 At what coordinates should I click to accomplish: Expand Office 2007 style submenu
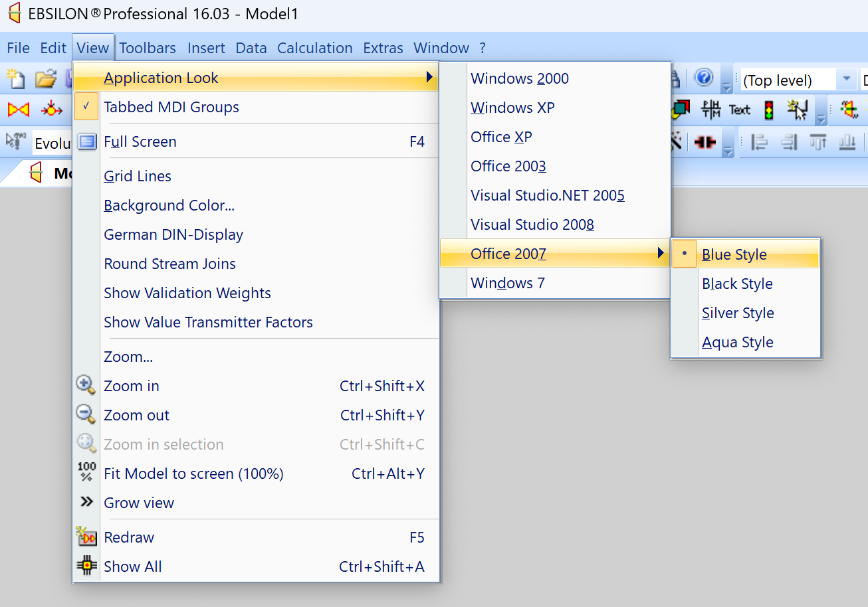coord(555,254)
